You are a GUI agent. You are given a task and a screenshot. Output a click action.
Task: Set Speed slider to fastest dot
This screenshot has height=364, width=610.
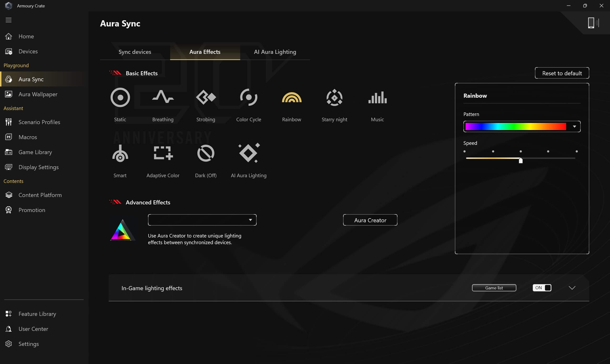[576, 151]
